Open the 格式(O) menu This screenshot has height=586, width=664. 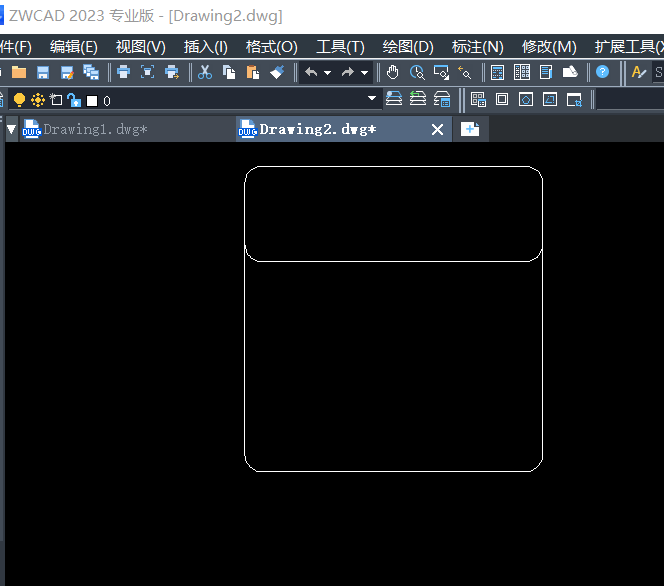[x=271, y=47]
